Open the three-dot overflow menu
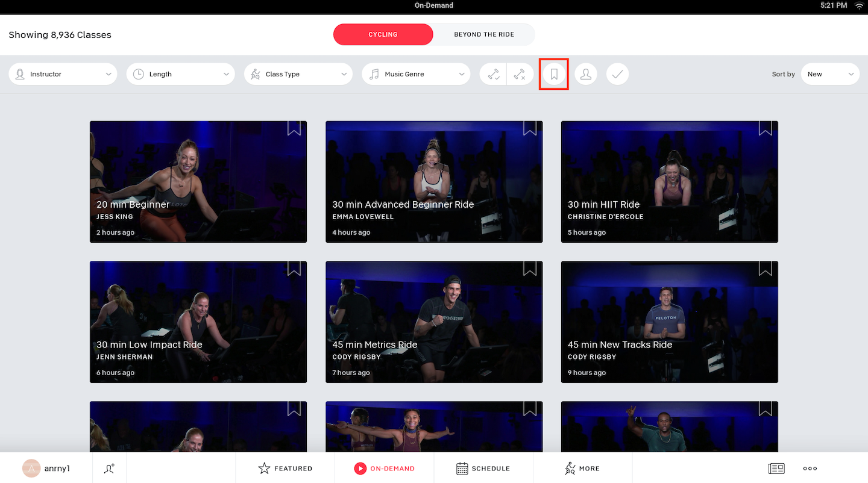The height and width of the screenshot is (483, 868). (x=810, y=469)
